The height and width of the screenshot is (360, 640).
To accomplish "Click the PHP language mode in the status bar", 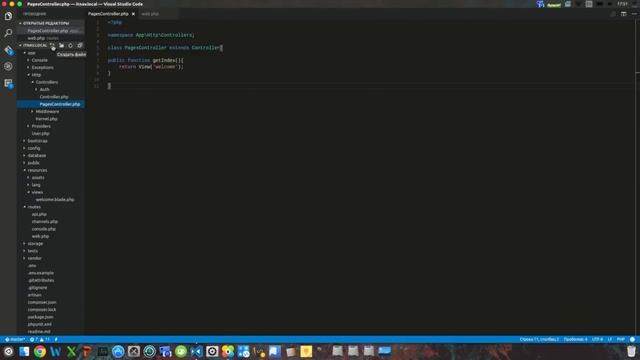I will point(620,339).
